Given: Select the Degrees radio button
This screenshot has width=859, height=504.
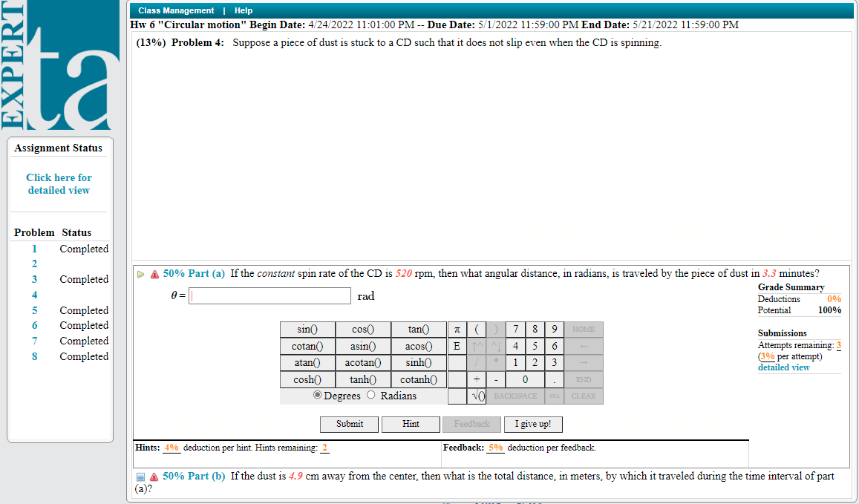Looking at the screenshot, I should [x=319, y=395].
